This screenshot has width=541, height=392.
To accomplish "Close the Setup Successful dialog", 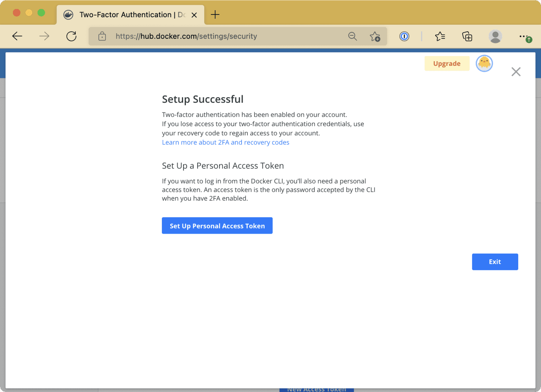I will [x=516, y=72].
